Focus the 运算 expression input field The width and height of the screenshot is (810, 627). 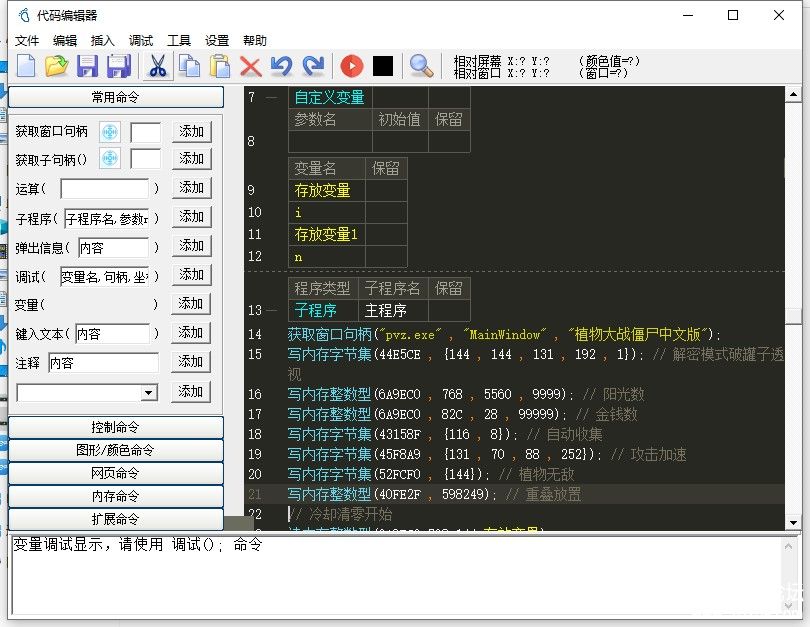(x=105, y=189)
